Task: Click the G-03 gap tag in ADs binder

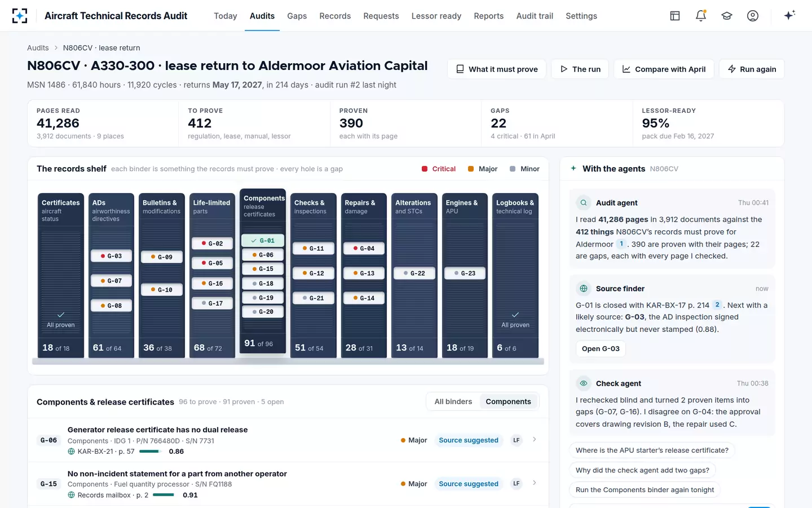Action: (x=111, y=256)
